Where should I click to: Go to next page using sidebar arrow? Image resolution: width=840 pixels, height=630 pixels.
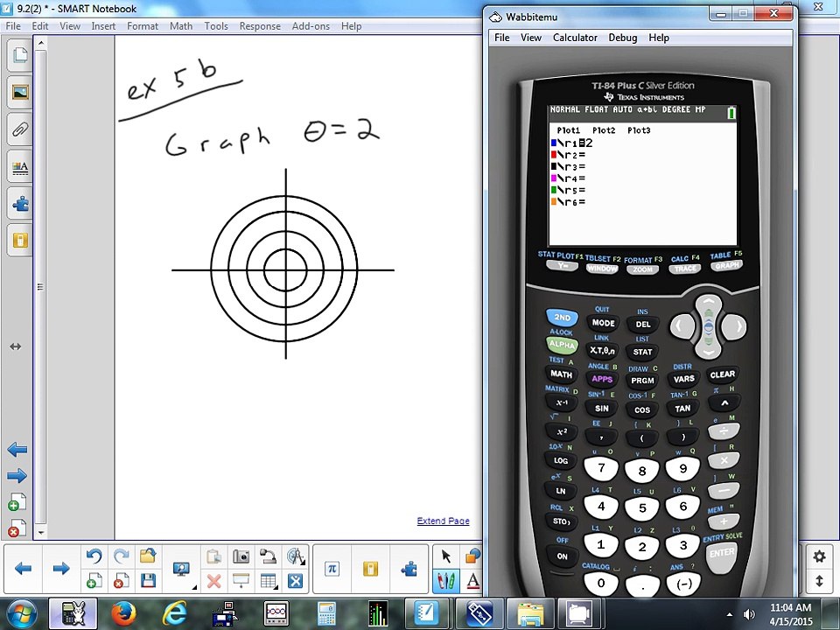[x=17, y=475]
